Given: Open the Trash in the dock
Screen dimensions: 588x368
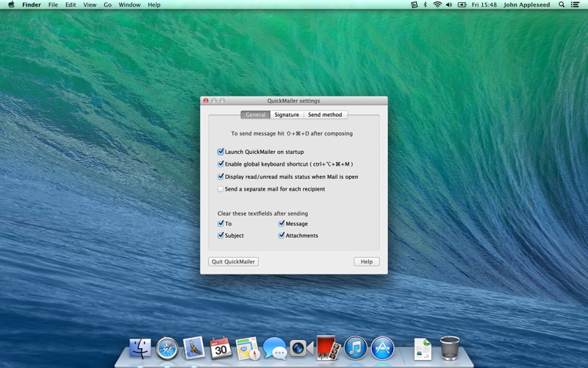Looking at the screenshot, I should click(449, 347).
